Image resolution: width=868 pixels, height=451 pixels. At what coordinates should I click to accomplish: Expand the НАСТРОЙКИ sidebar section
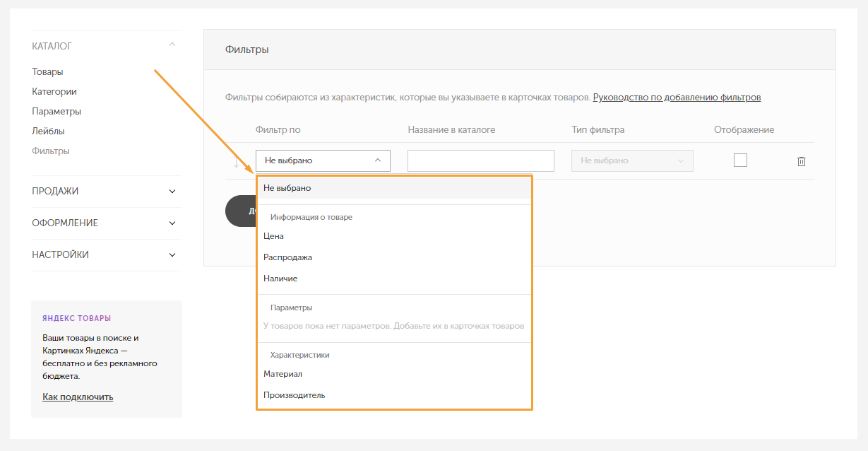tap(172, 255)
